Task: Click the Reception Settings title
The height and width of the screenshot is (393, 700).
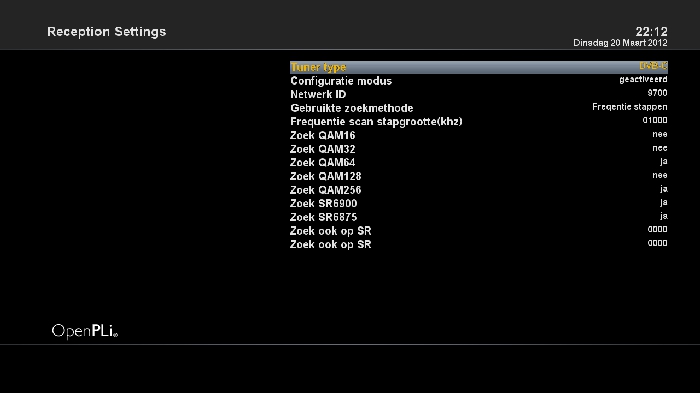Action: tap(107, 32)
